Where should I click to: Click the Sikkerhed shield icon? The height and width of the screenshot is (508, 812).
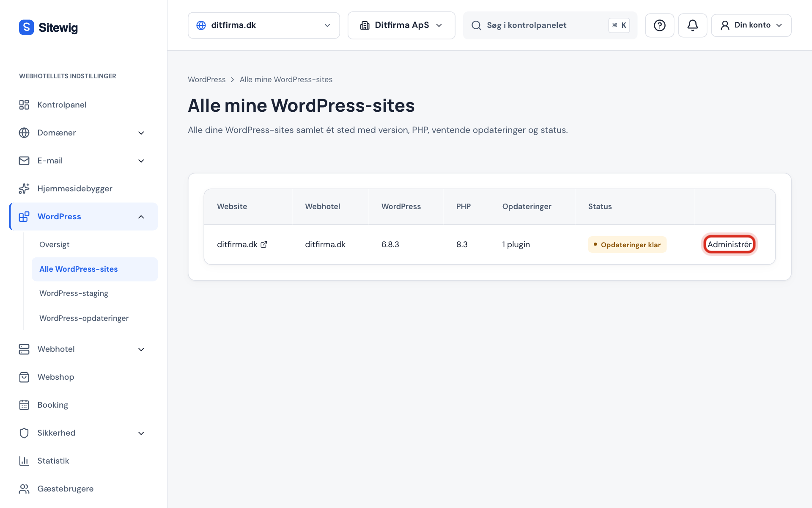pos(24,433)
